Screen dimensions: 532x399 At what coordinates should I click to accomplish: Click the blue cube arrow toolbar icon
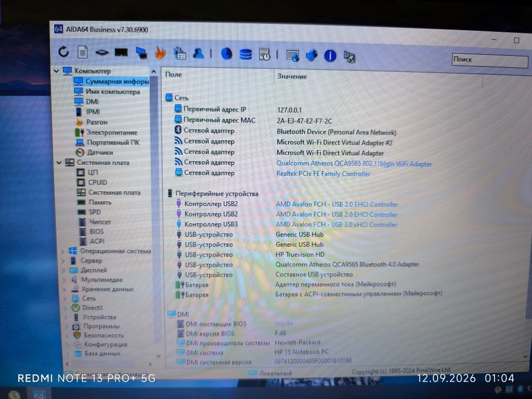(311, 55)
